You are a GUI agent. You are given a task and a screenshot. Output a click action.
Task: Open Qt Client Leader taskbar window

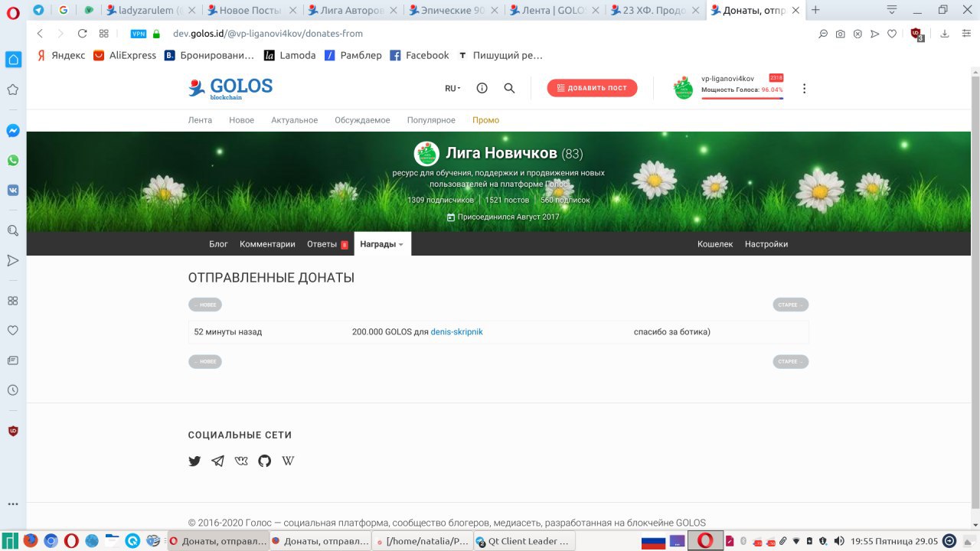[x=525, y=541]
